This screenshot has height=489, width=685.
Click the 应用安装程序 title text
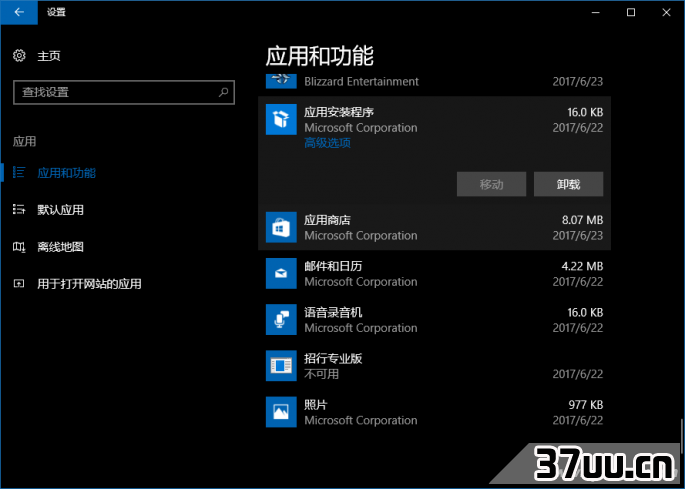point(339,112)
